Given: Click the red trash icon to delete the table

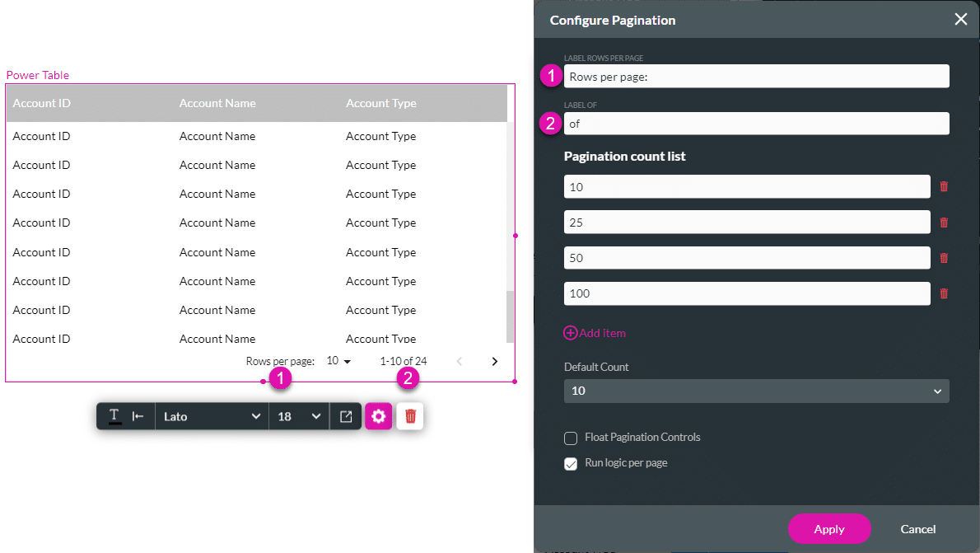Looking at the screenshot, I should [x=409, y=415].
